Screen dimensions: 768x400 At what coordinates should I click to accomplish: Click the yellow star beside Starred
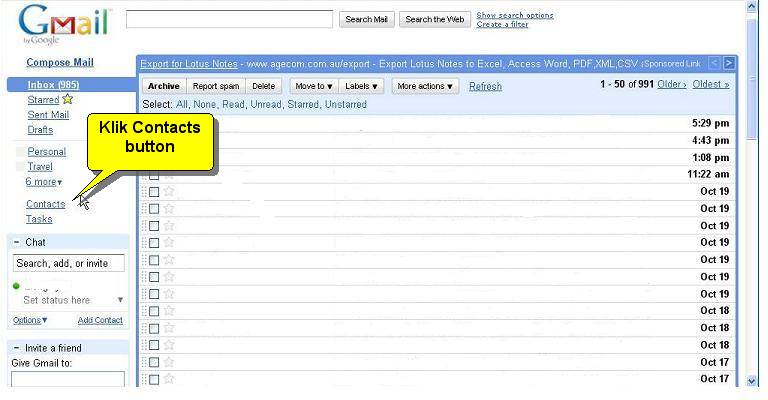coord(68,99)
